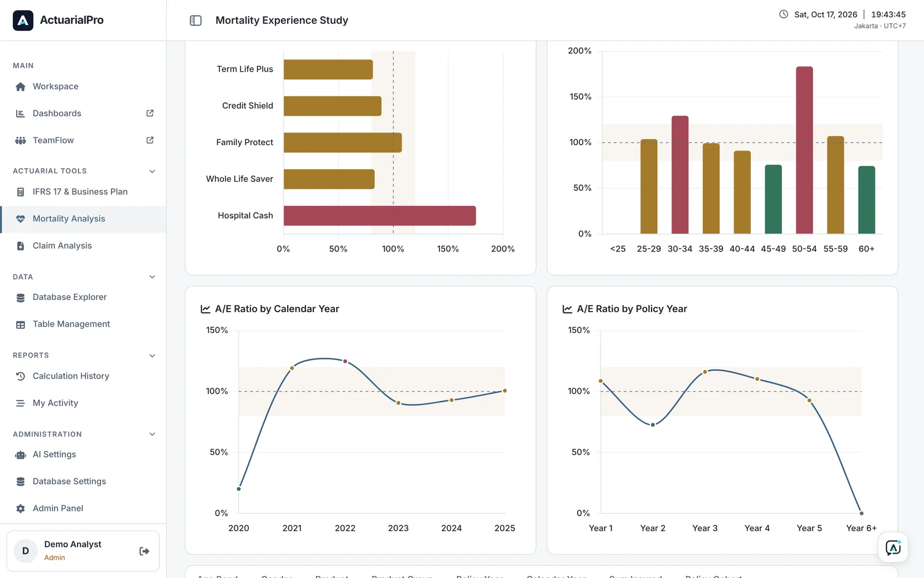Click the logout icon beside Demo Analyst
Screen dimensions: 924x578
(x=144, y=551)
